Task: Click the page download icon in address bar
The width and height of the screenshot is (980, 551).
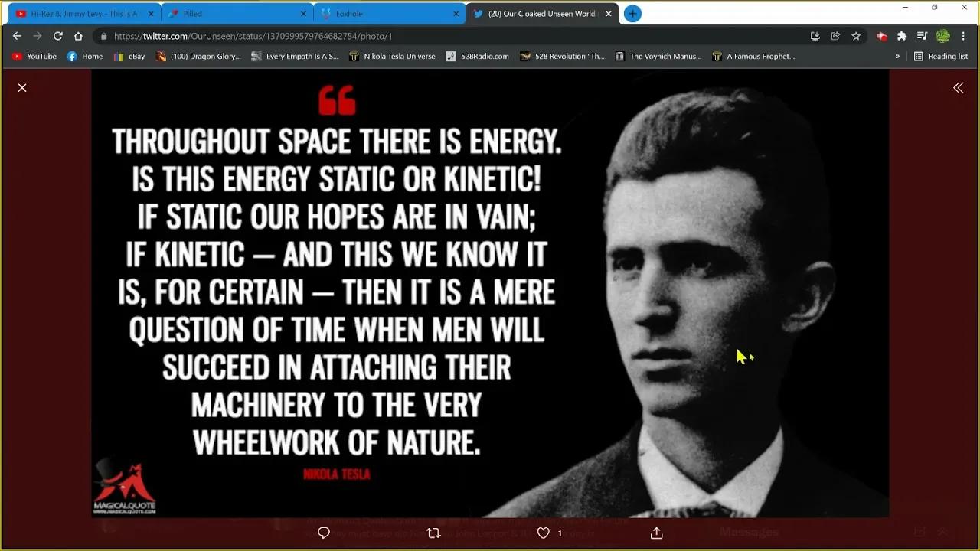Action: pyautogui.click(x=815, y=35)
